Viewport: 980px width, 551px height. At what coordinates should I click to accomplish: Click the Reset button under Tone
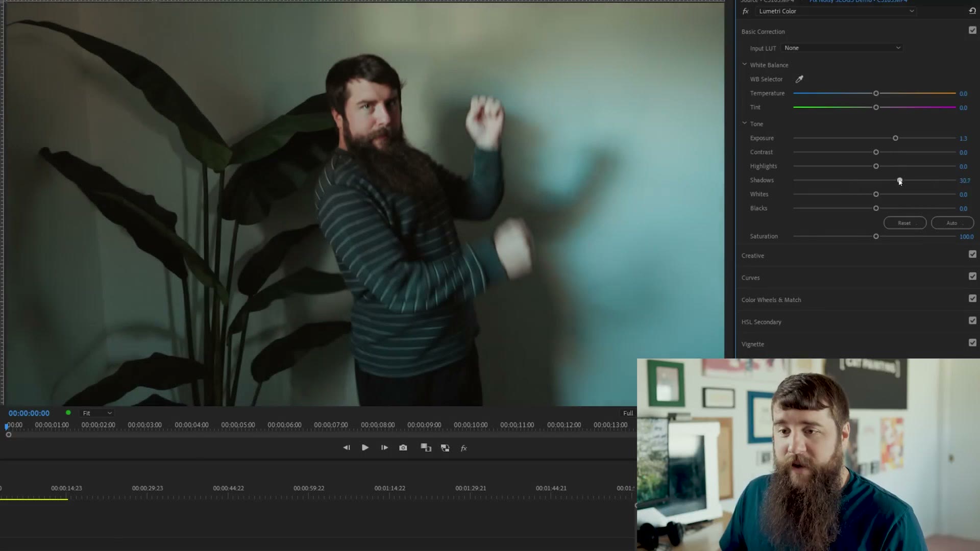tap(904, 223)
